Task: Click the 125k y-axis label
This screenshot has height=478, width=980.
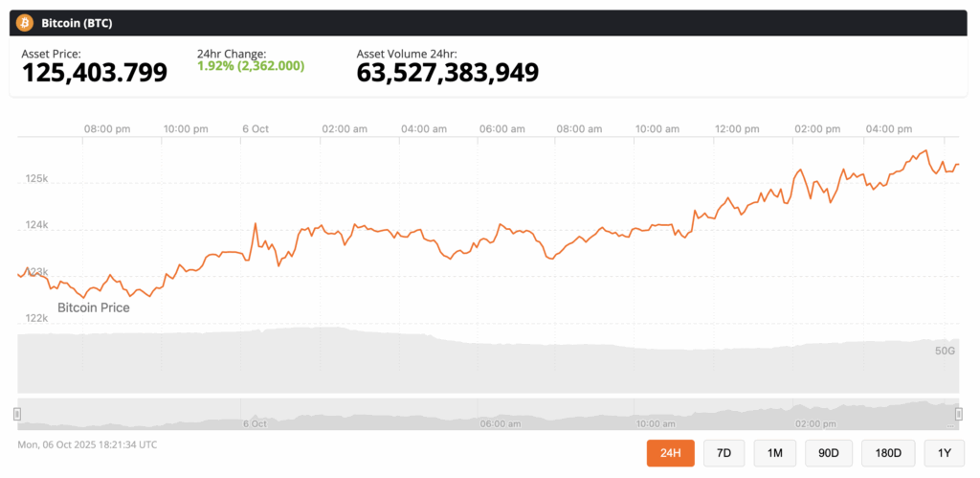Action: coord(37,179)
